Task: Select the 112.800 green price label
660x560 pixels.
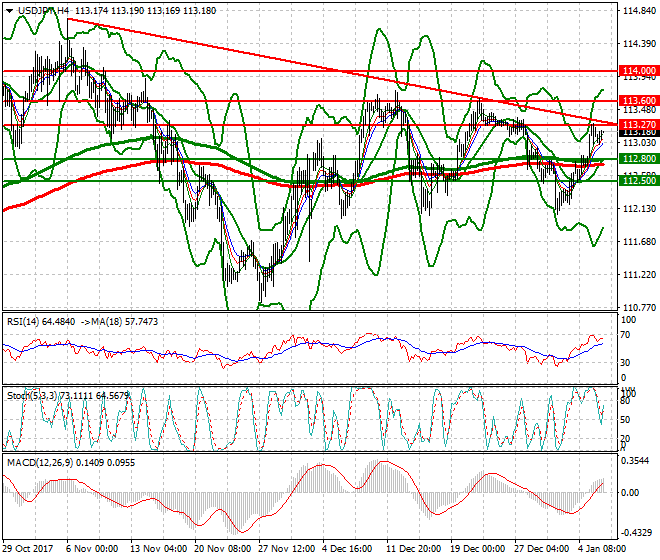Action: coord(637,159)
